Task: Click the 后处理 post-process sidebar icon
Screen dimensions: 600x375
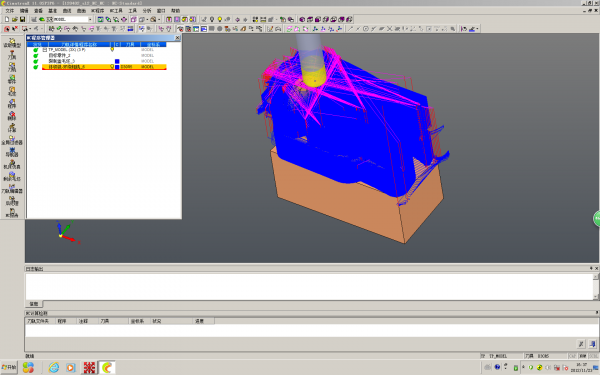Action: 12,201
